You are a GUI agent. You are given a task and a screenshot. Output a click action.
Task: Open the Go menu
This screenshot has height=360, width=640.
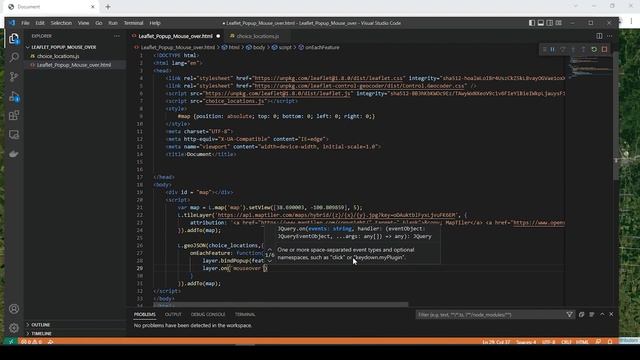pyautogui.click(x=99, y=23)
